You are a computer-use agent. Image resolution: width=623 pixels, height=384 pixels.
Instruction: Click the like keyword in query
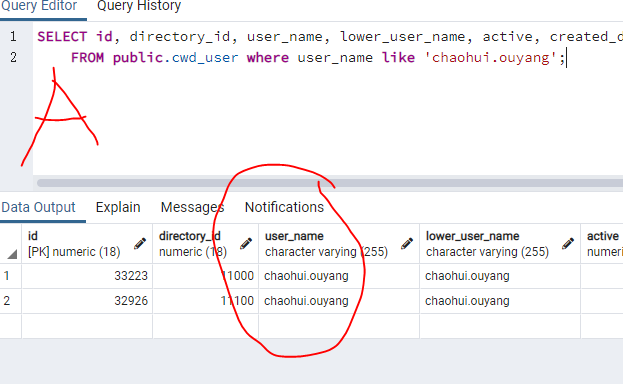pos(398,58)
